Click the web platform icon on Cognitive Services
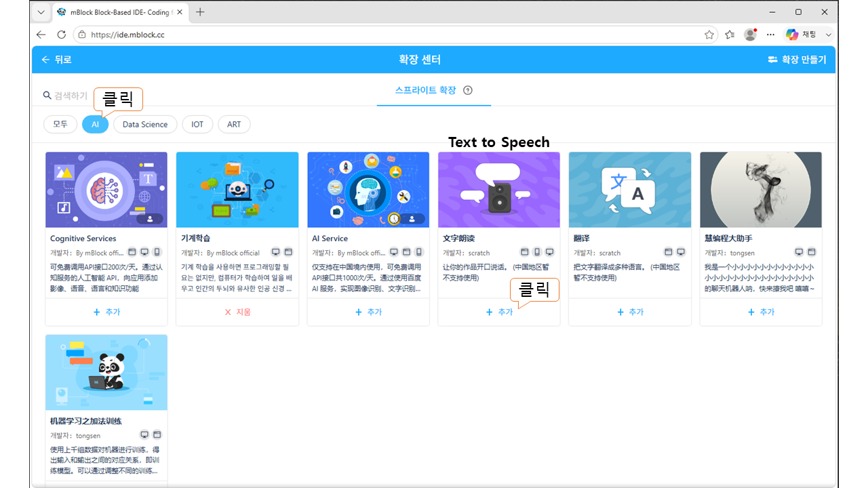868x488 pixels. (132, 252)
